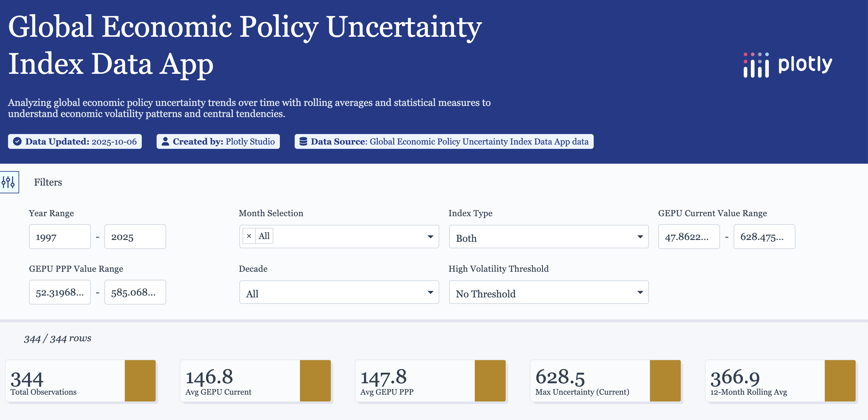Click the GEPU Current maximum value field

(x=764, y=237)
